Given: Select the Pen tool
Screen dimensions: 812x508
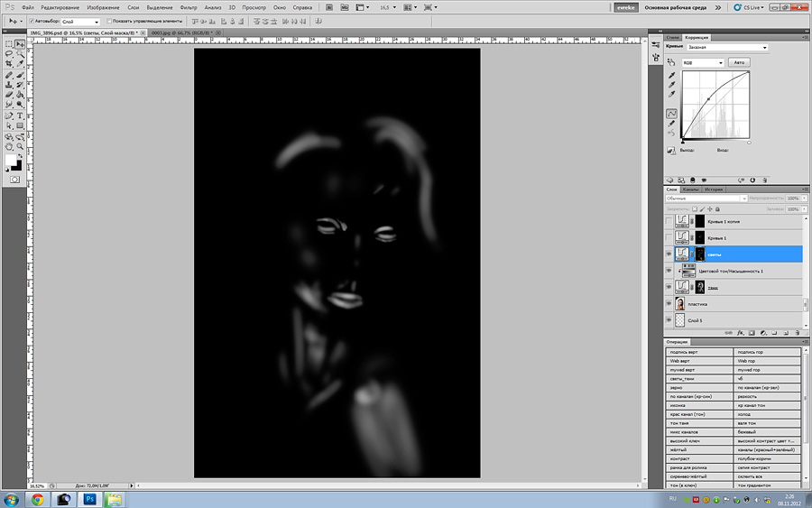Looking at the screenshot, I should pos(9,116).
